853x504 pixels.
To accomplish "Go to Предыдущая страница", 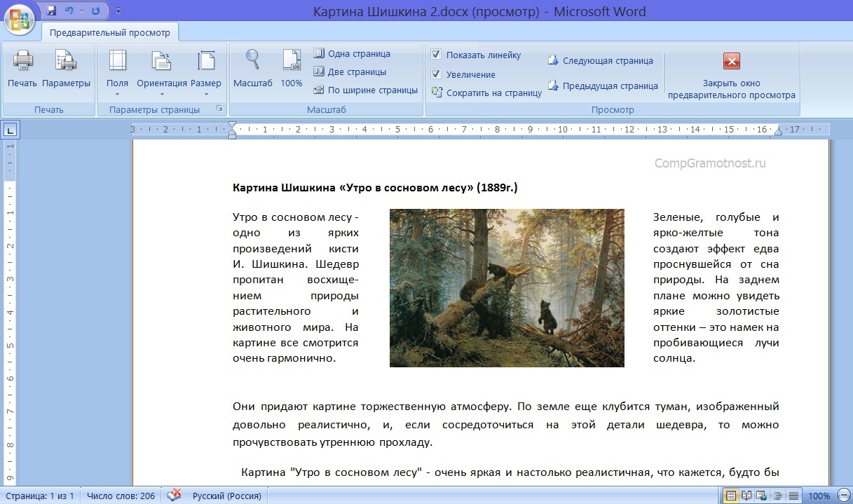I will click(x=603, y=86).
